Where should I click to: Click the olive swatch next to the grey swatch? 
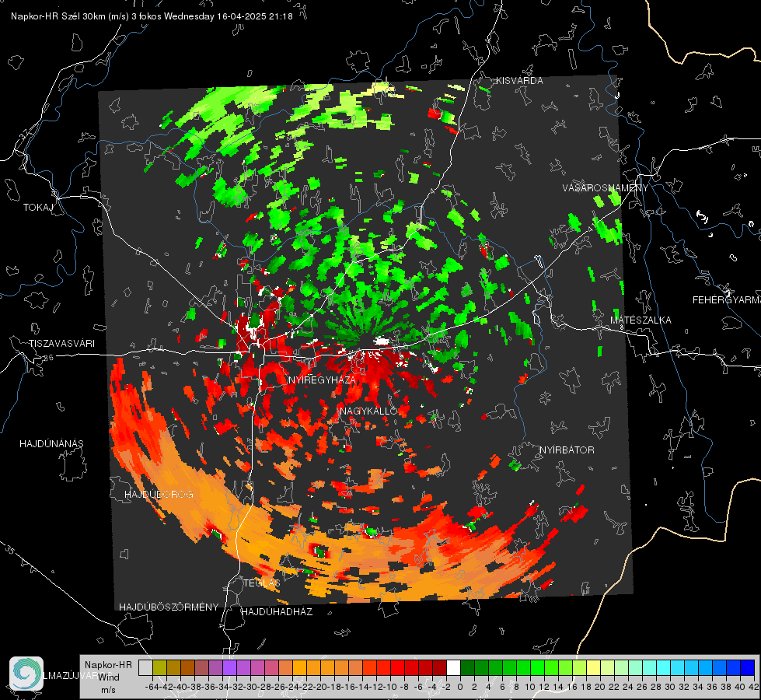159,668
